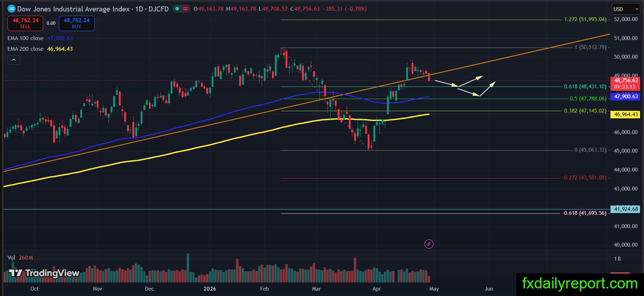Click 45,000.00 on the price axis
The width and height of the screenshot is (644, 296).
coord(626,151)
